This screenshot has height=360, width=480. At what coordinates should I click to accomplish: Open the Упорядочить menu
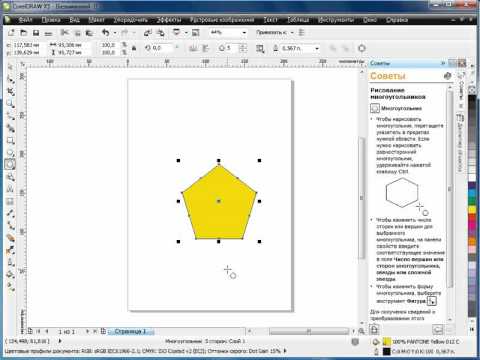coord(130,20)
